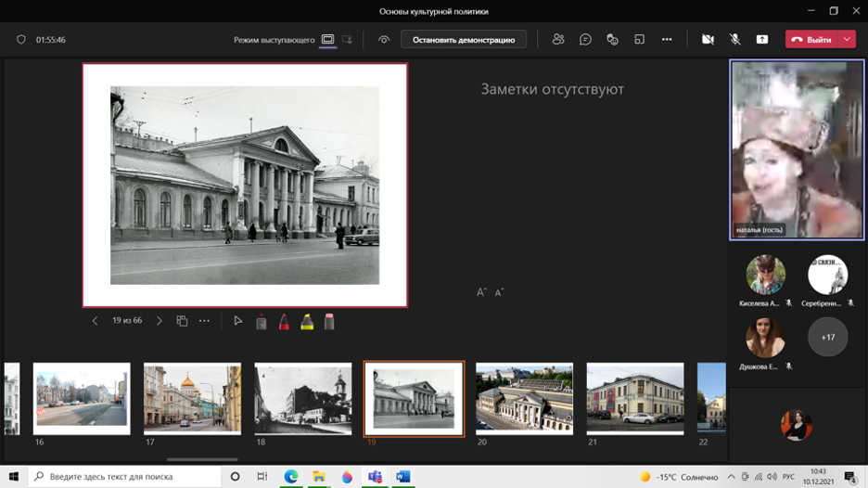Go to the previous slide
868x488 pixels.
[x=95, y=321]
